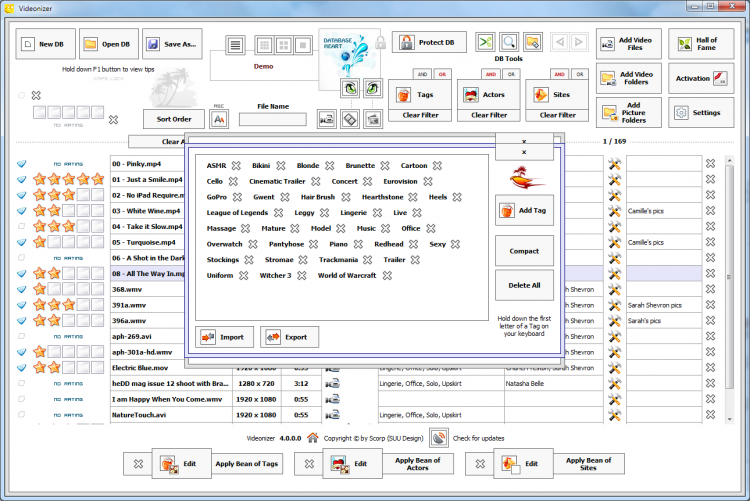Viewport: 750px width, 501px height.
Task: Click the X next to World of Warcraft
Action: point(386,275)
